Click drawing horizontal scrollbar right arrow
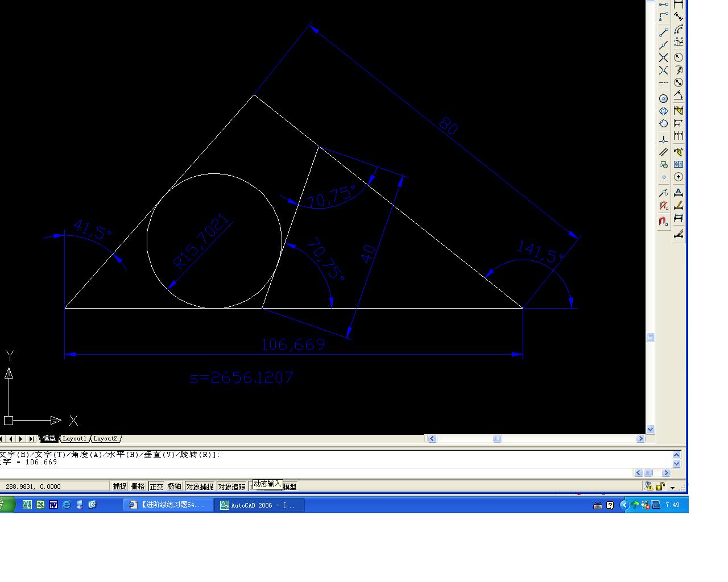728x582 pixels. pos(640,439)
